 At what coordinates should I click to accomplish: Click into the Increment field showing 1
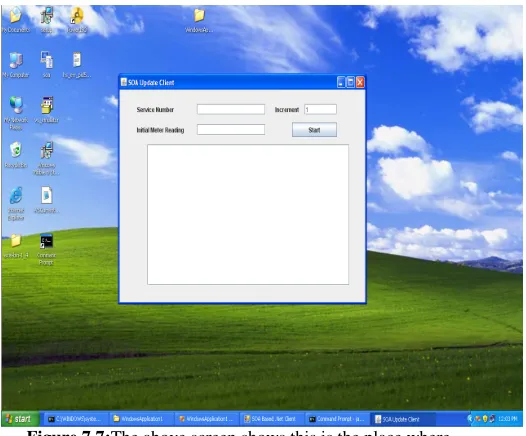(320, 109)
